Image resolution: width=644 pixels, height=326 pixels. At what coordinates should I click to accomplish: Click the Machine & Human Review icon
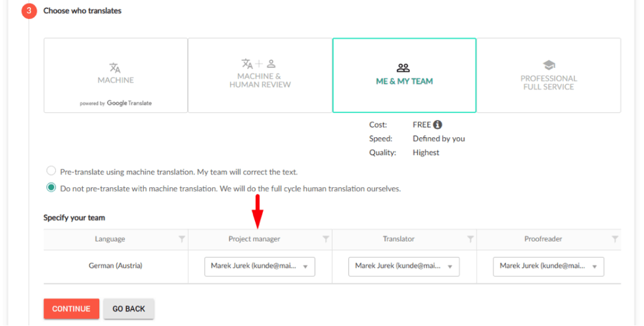pyautogui.click(x=259, y=64)
